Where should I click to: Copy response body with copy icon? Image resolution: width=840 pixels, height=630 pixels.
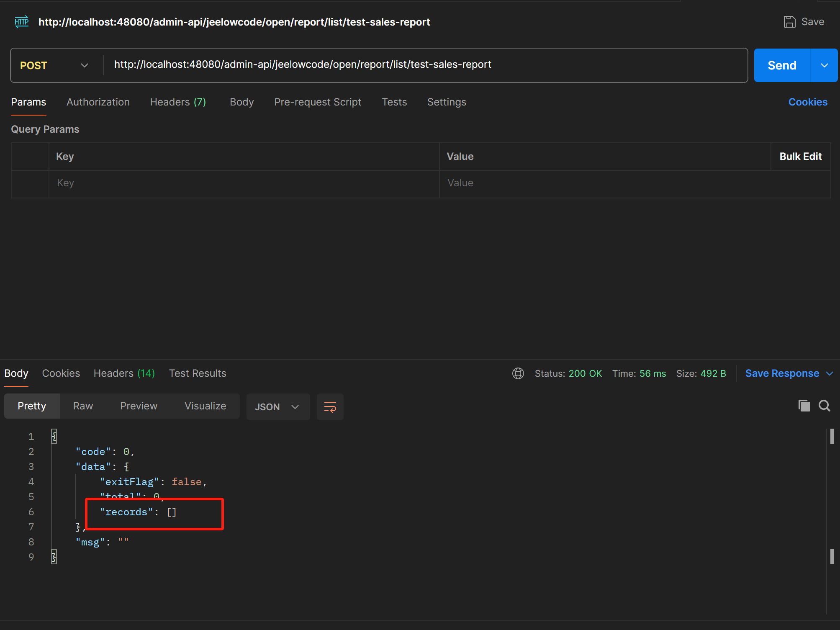click(x=804, y=406)
